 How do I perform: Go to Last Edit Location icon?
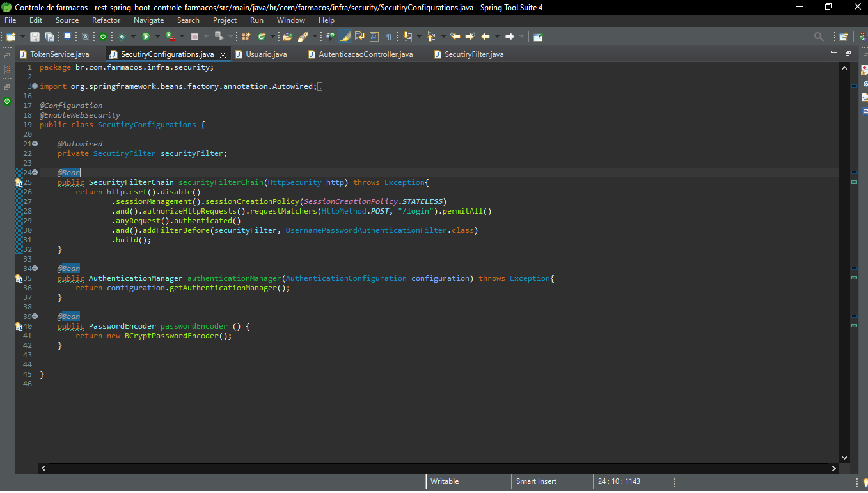pos(455,36)
